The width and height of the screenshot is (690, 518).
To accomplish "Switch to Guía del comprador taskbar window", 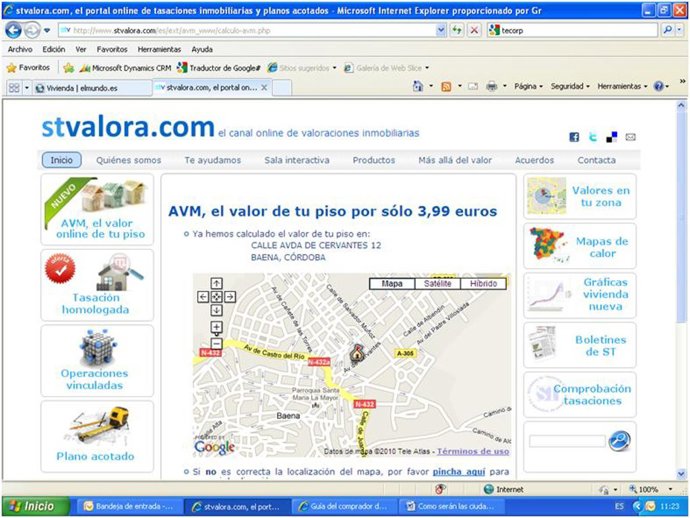I will (343, 507).
